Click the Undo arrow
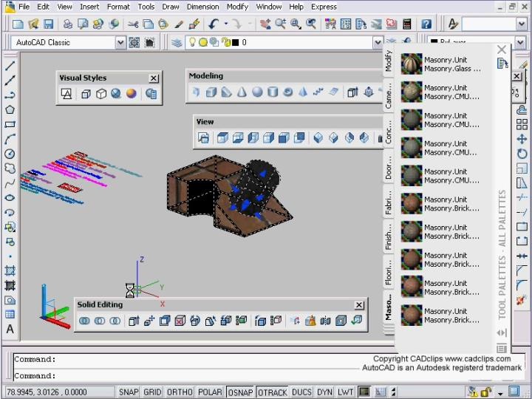532x399 pixels. [214, 24]
